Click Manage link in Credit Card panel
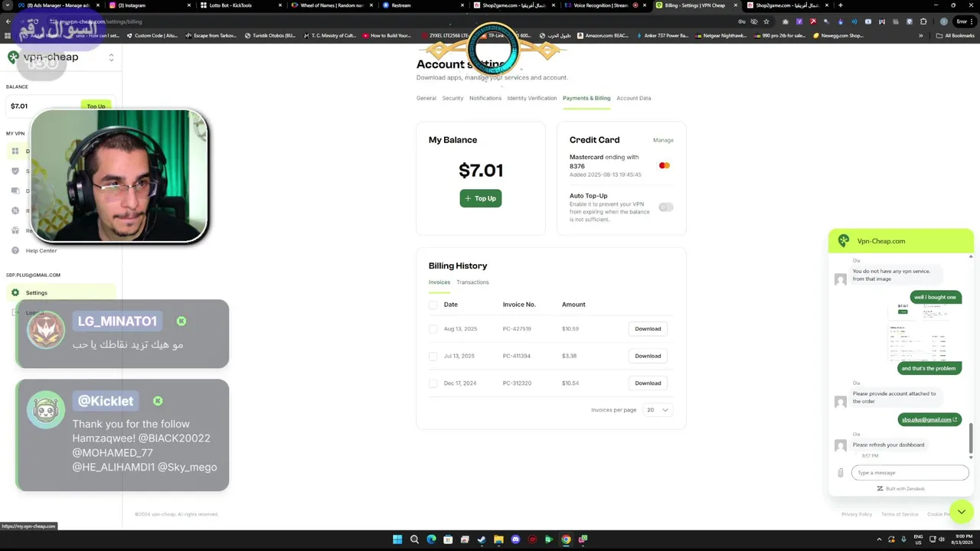Screen dimensions: 980x551 pyautogui.click(x=663, y=140)
